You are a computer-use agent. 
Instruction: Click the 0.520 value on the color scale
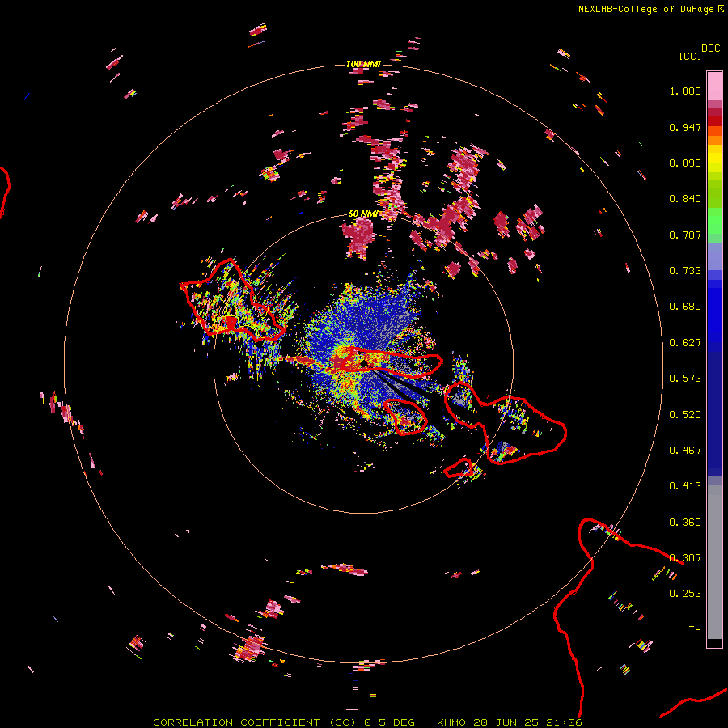(685, 415)
